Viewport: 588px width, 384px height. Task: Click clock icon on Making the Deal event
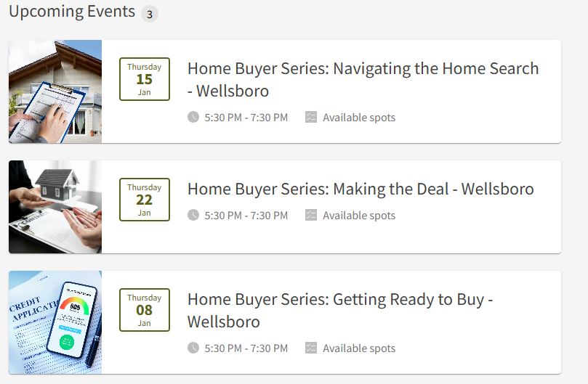pos(193,215)
